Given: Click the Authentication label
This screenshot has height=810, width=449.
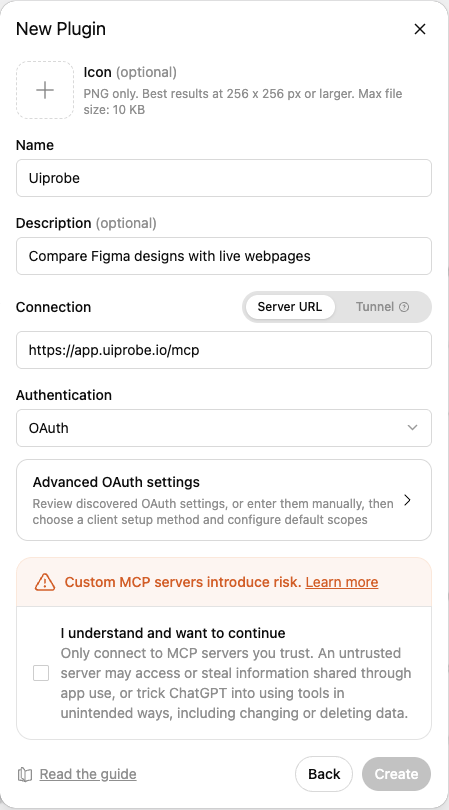Looking at the screenshot, I should tap(64, 395).
